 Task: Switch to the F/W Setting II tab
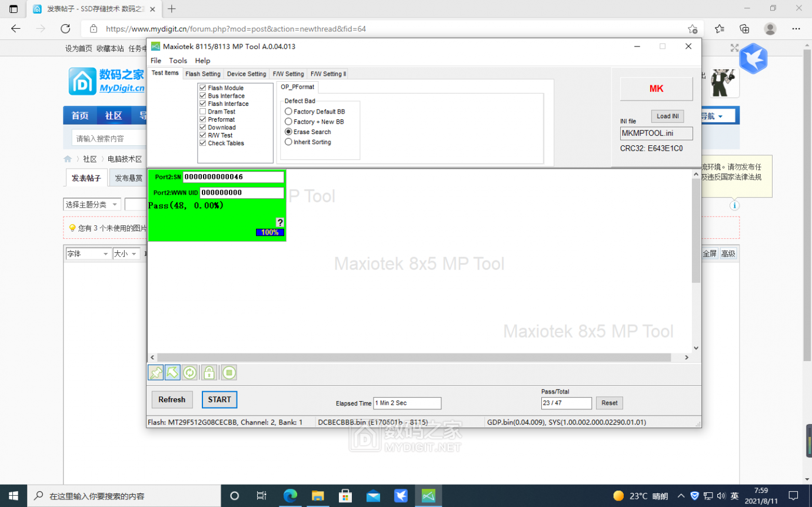click(x=328, y=74)
